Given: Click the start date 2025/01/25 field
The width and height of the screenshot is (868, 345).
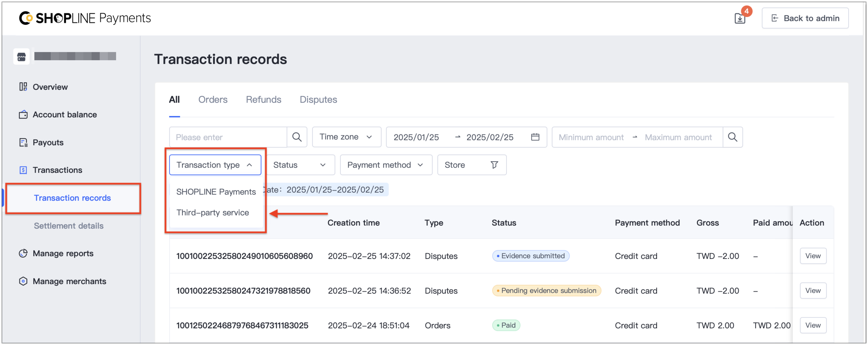Looking at the screenshot, I should pyautogui.click(x=416, y=137).
